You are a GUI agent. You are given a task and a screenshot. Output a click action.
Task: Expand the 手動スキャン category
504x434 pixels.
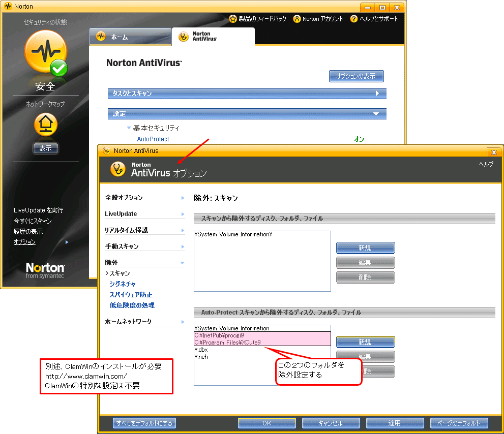coord(144,246)
